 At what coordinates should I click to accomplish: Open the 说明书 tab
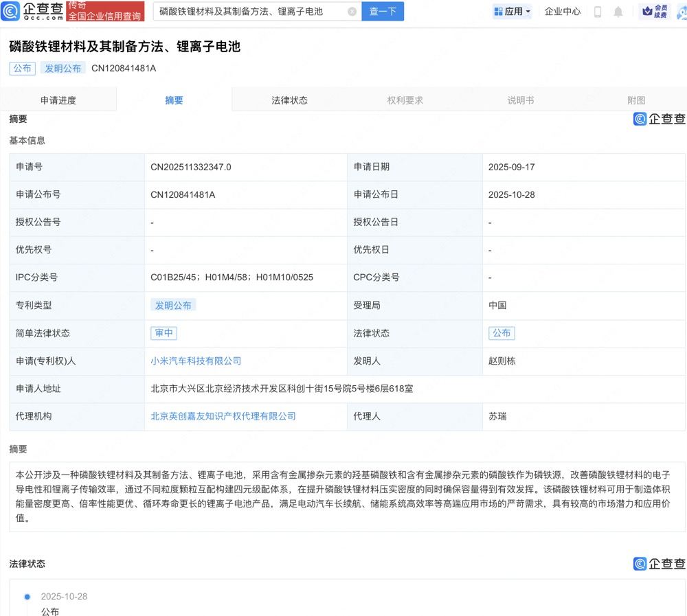(521, 100)
